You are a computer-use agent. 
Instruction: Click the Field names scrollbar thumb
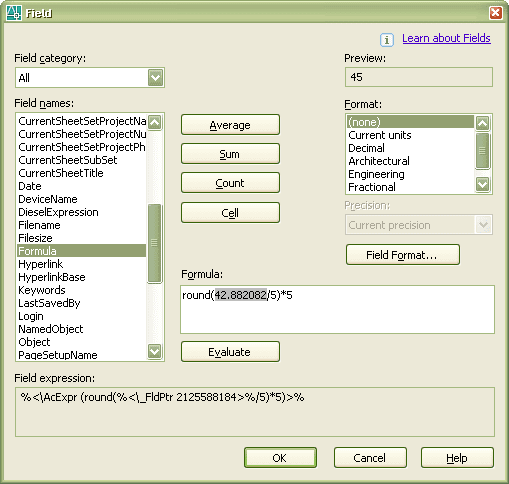point(154,243)
